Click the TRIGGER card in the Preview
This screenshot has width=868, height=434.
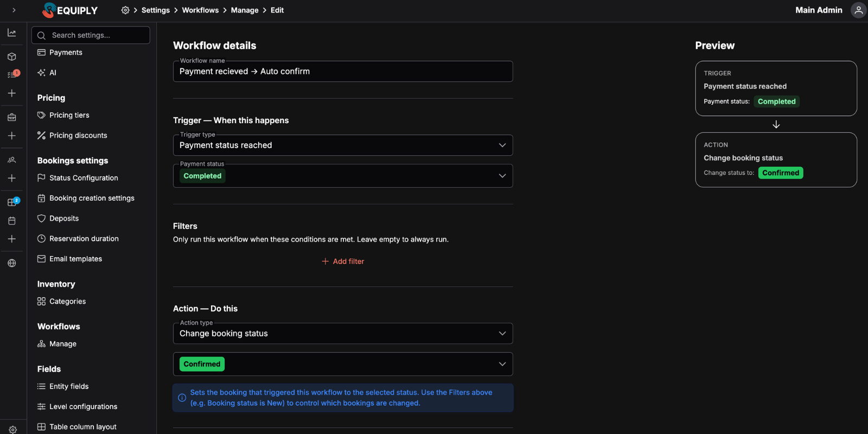click(776, 88)
